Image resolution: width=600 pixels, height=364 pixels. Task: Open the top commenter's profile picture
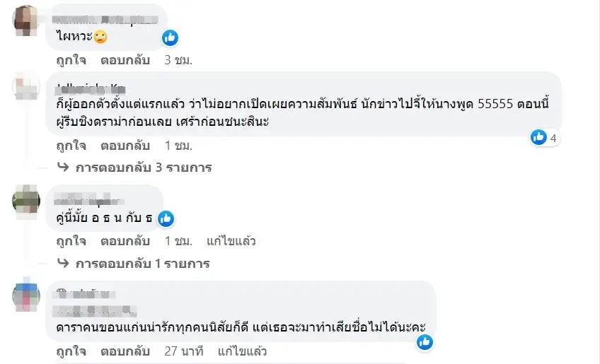[x=26, y=19]
